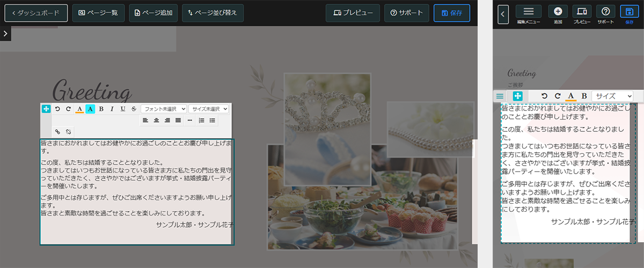Open the サイズ dropdown in mobile toolbar
Screen dimensions: 644x268
click(612, 96)
